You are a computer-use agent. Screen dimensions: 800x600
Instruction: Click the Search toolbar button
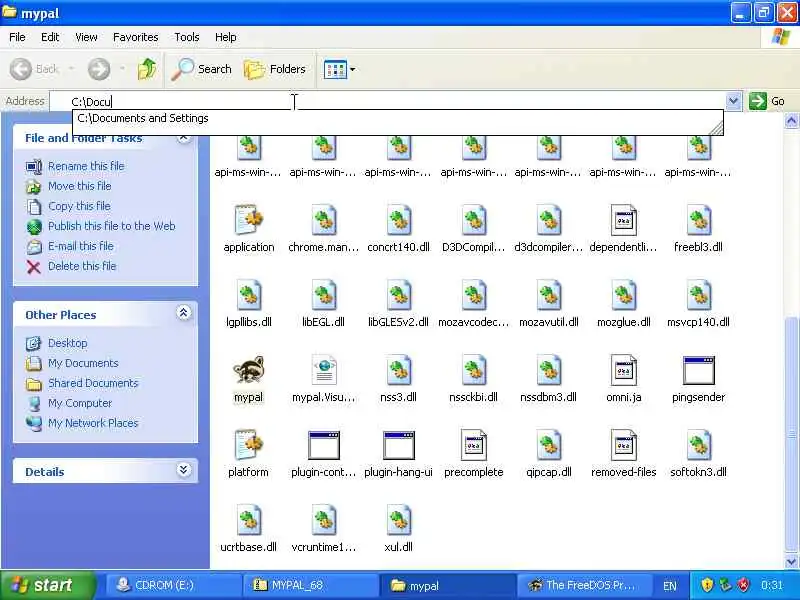point(201,69)
